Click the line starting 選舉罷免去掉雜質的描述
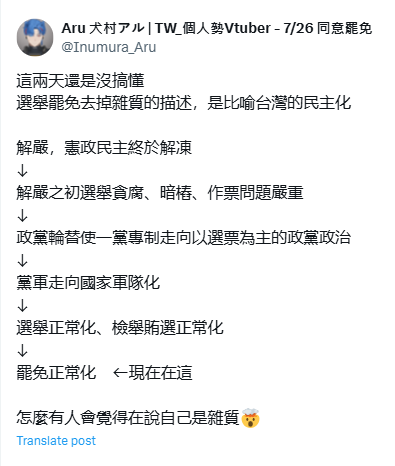Screen dimensions: 395x466 (184, 103)
